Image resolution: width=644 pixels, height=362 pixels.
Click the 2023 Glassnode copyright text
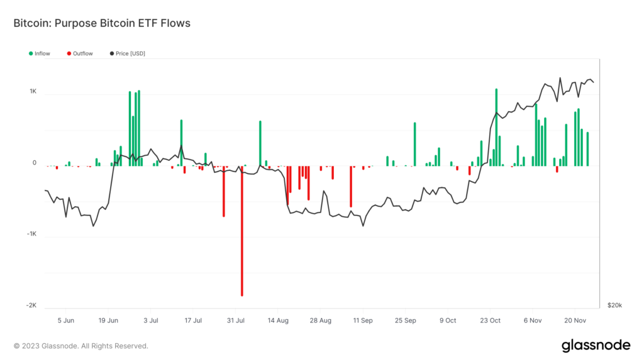coord(81,346)
